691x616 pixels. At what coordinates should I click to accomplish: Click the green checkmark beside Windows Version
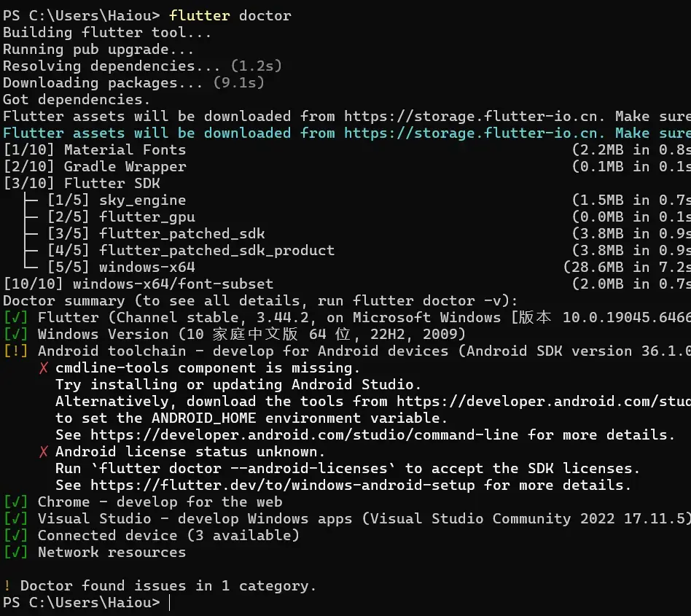tap(15, 334)
